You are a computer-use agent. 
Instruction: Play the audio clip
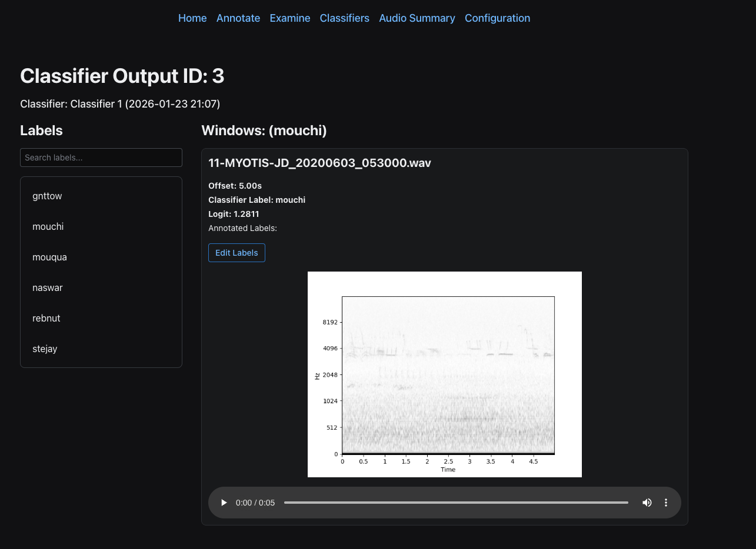point(224,503)
